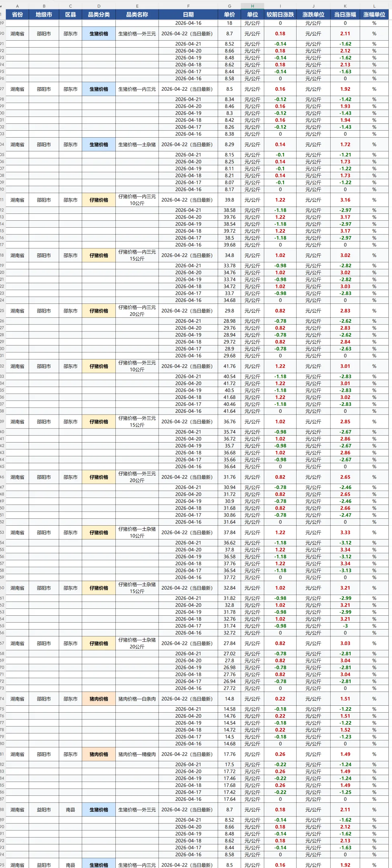Image resolution: width=392 pixels, height=868 pixels.
Task: Click the 日期 header cell
Action: 188,15
